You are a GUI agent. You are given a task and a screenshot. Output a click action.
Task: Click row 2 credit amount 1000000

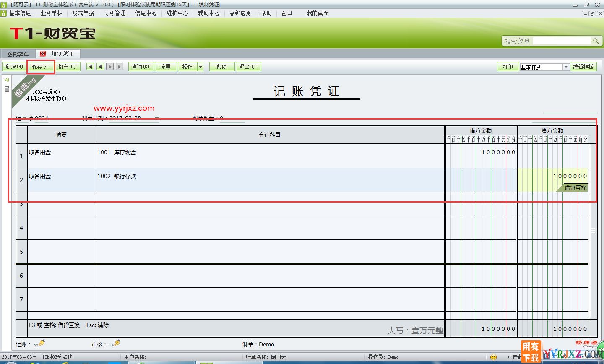point(552,176)
